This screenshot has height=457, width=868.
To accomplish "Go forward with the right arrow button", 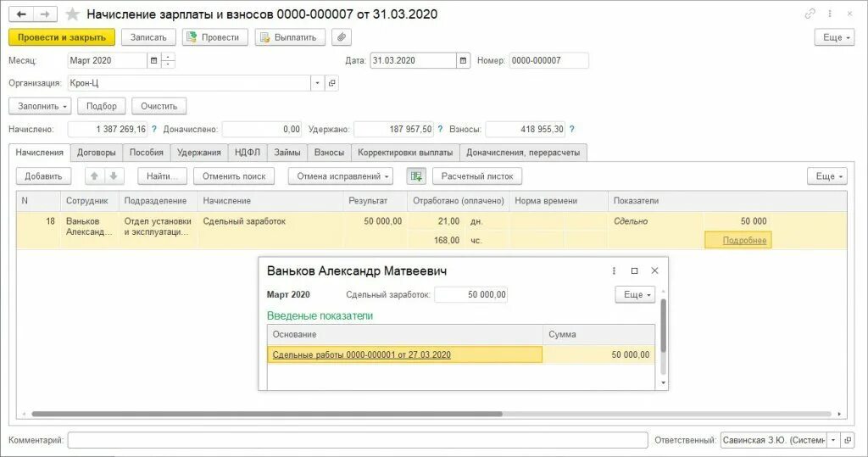I will [46, 14].
